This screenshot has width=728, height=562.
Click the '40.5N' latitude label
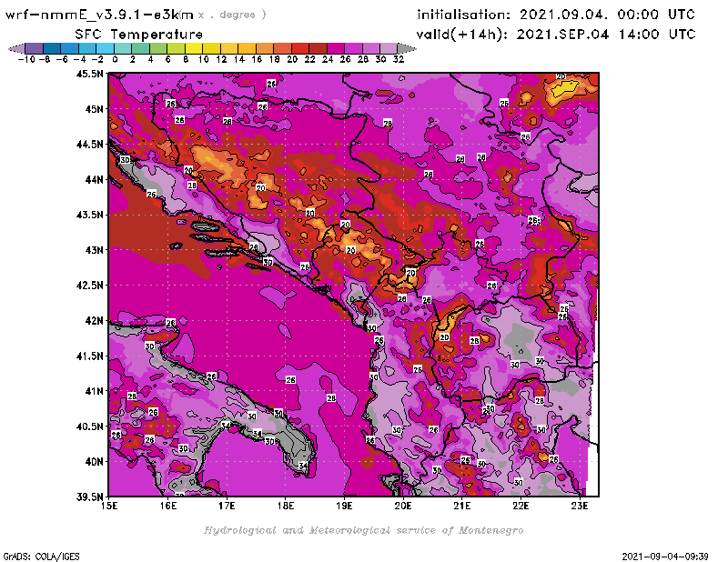coord(89,427)
